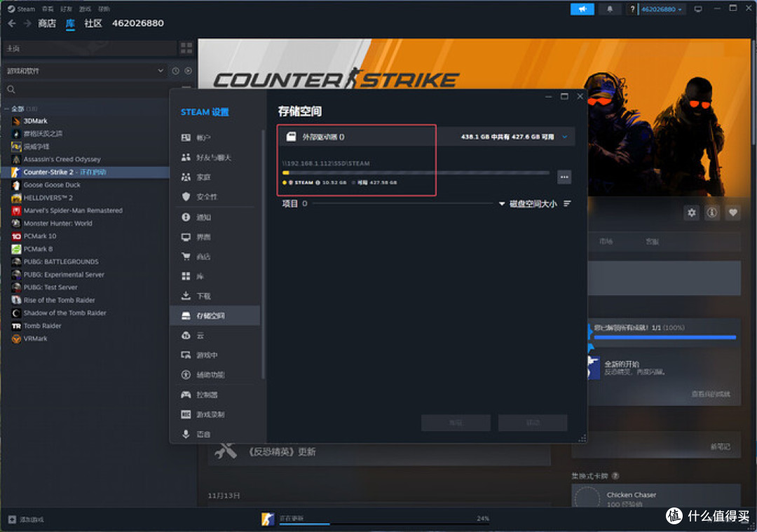Show Counter-Strike game info icon
This screenshot has height=532, width=757.
tap(711, 212)
